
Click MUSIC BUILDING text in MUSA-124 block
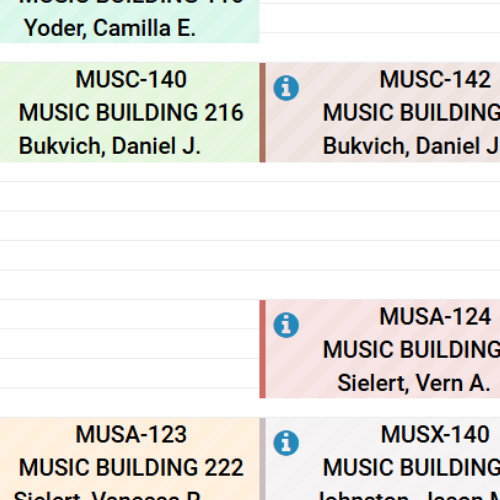click(411, 349)
